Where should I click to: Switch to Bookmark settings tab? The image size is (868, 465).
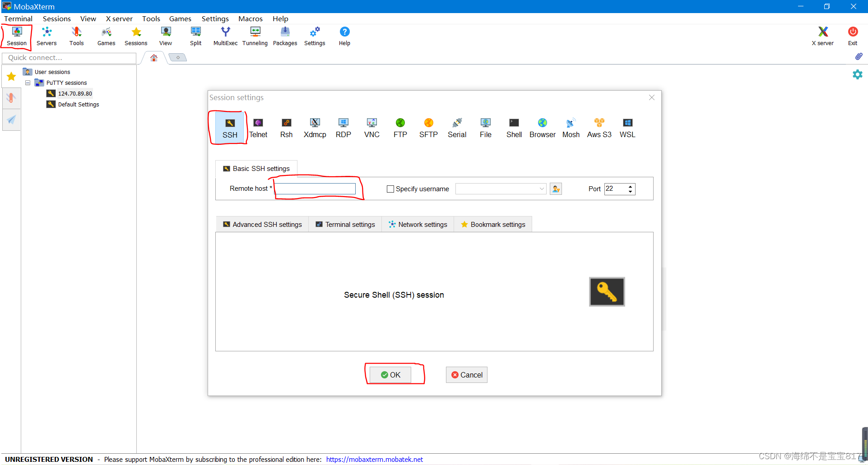tap(493, 225)
